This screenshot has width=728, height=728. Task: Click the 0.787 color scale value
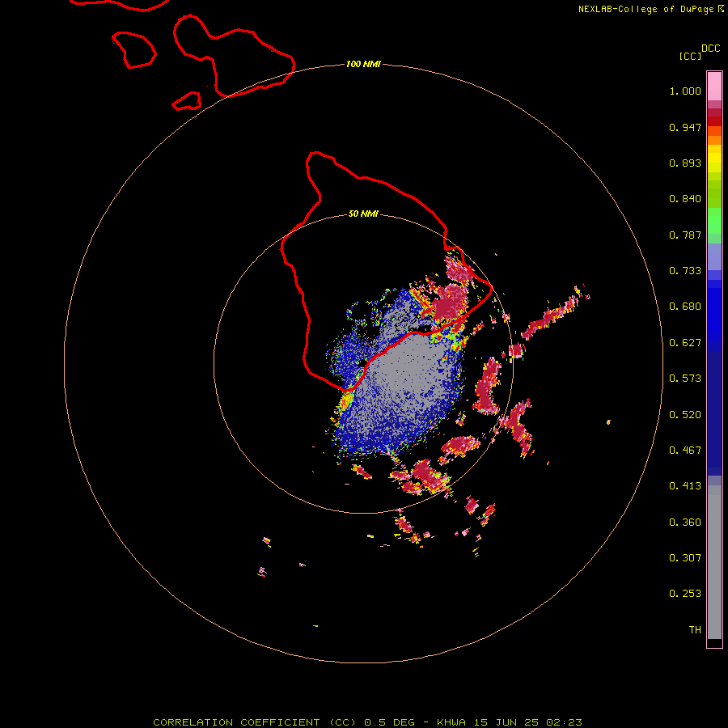(x=685, y=235)
